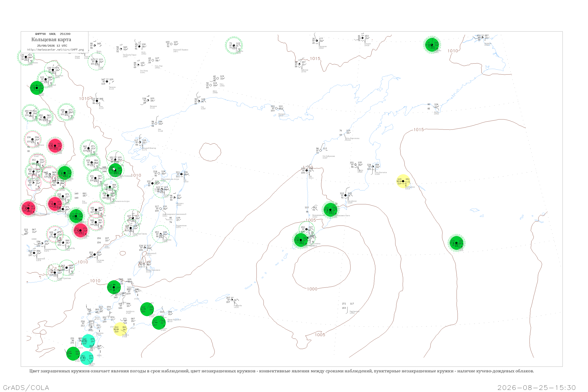Click the 'GrADS/COLA' credit label
The image size is (588, 392).
[x=26, y=387]
